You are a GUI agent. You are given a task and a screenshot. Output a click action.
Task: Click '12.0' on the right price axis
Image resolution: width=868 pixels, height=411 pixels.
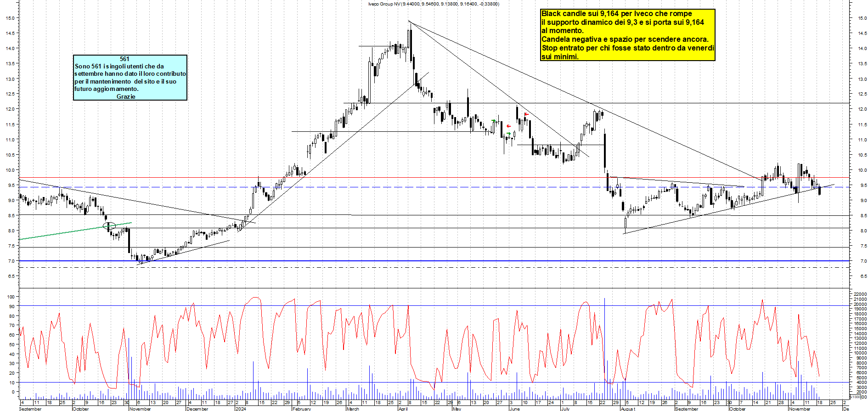click(x=862, y=109)
